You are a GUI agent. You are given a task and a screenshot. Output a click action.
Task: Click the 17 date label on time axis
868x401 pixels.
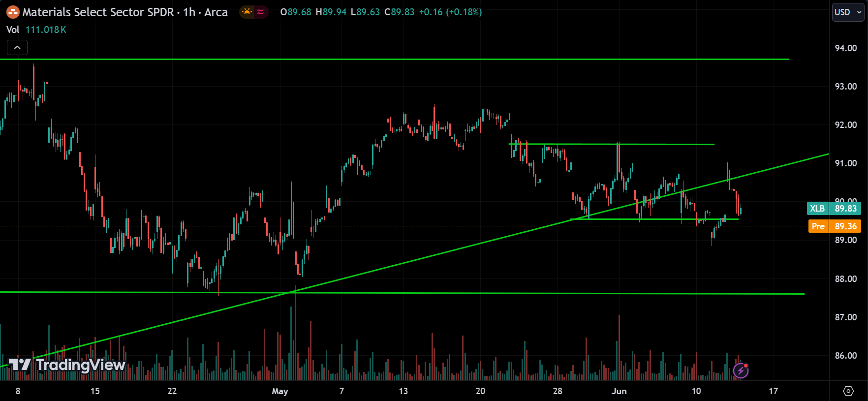774,391
